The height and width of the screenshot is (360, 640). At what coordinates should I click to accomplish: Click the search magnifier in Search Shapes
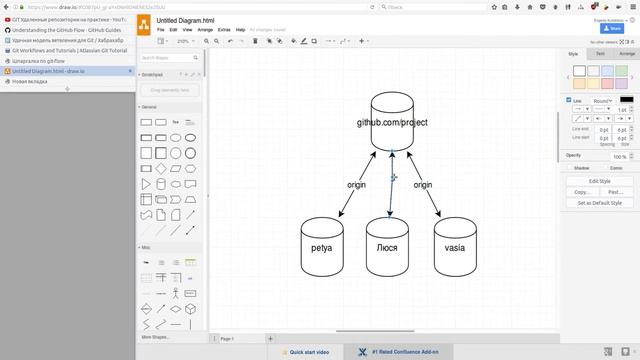tap(196, 58)
